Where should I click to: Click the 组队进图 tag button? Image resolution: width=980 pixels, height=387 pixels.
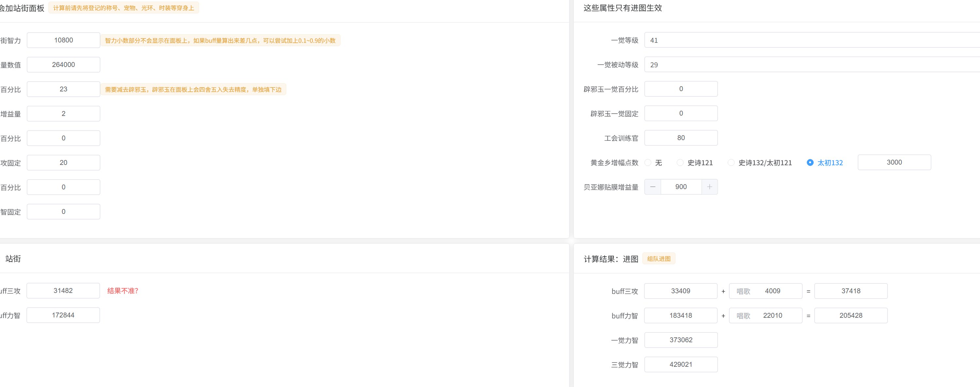(658, 259)
